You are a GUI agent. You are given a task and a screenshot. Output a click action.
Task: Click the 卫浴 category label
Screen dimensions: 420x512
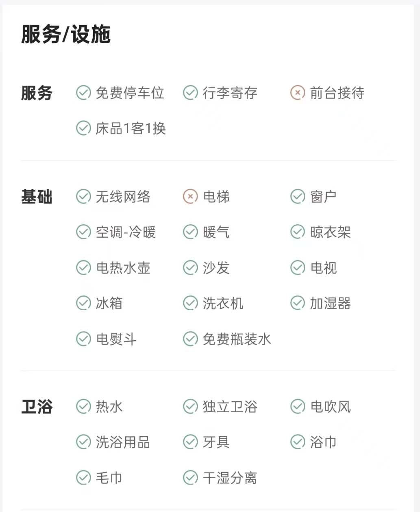(37, 407)
